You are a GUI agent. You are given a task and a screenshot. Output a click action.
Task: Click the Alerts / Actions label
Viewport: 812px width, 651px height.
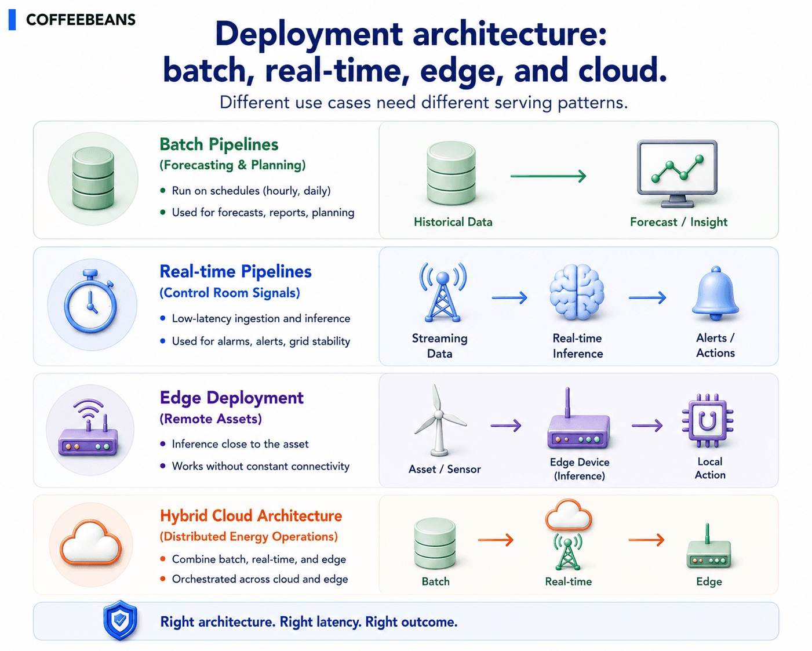(716, 345)
